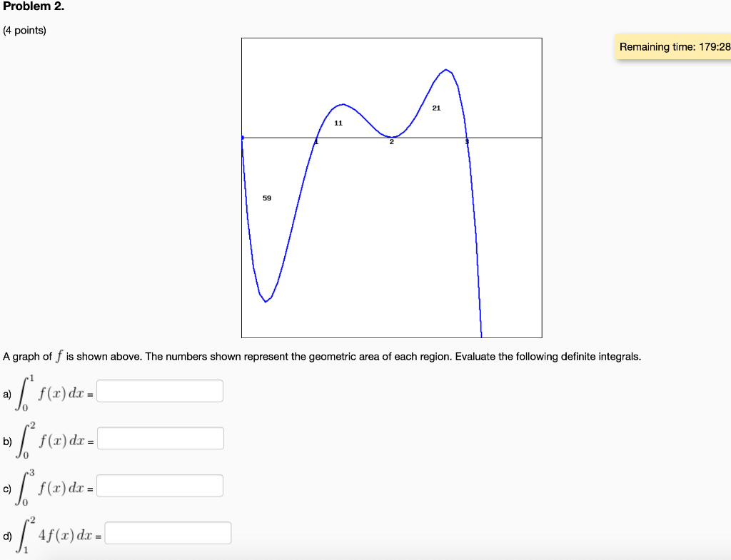The width and height of the screenshot is (731, 560).
Task: Click the blue curve at its highest peak
Action: tap(445, 69)
